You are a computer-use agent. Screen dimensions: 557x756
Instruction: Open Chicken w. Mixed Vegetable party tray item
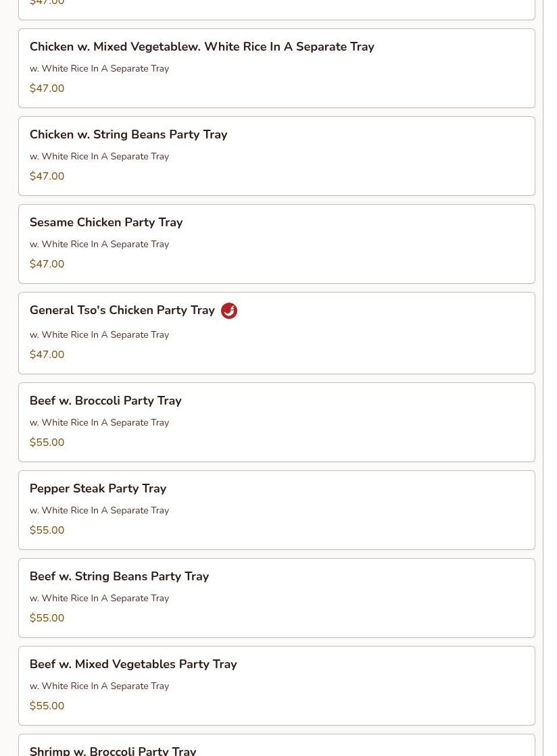pos(201,47)
